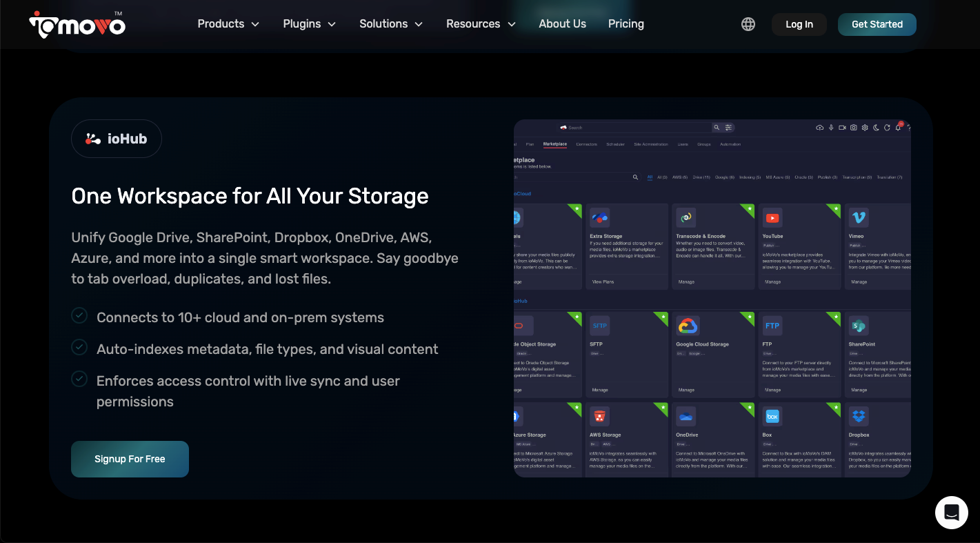Click the Box logo icon
The image size is (980, 543).
(x=772, y=417)
